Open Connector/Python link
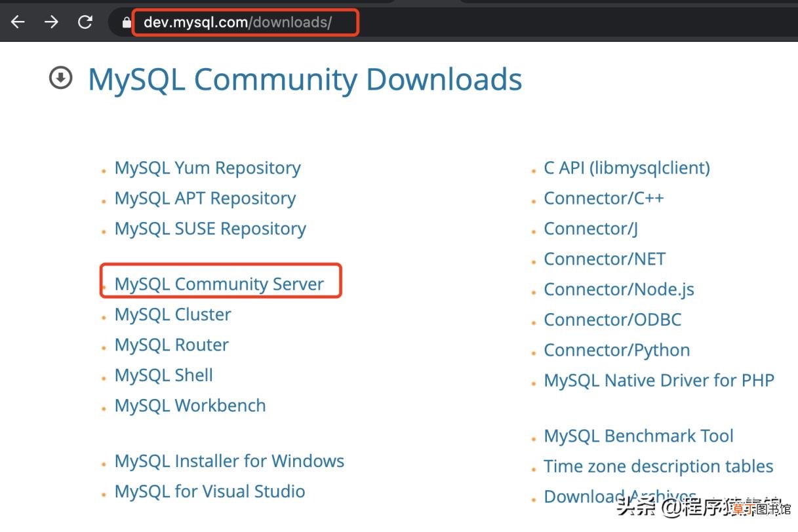This screenshot has width=798, height=532. pos(617,350)
